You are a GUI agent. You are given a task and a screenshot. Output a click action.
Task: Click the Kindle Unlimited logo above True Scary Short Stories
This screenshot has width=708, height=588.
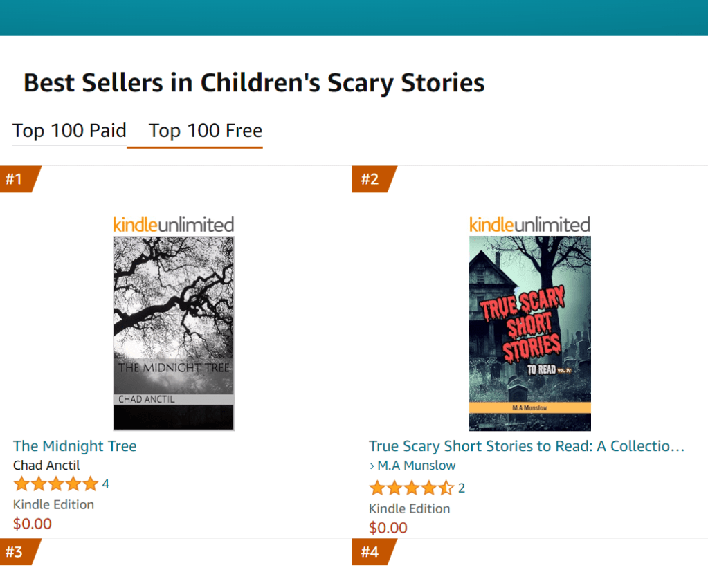click(529, 224)
